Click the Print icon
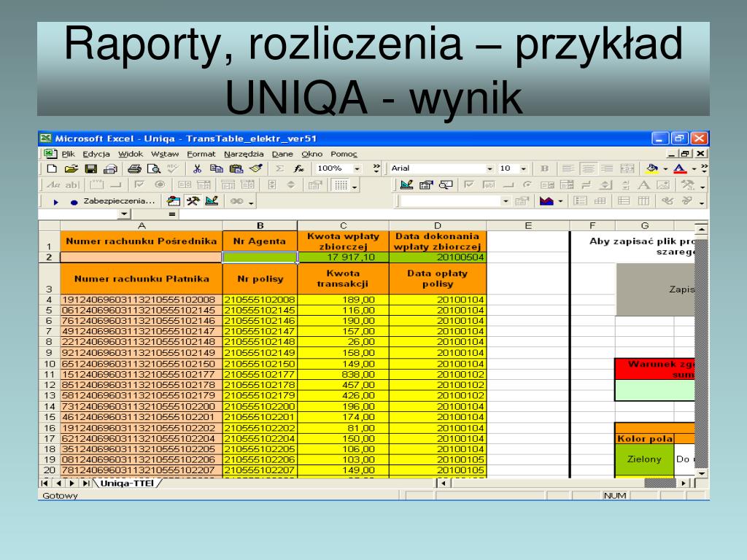Viewport: 747px width, 560px height. coord(135,168)
